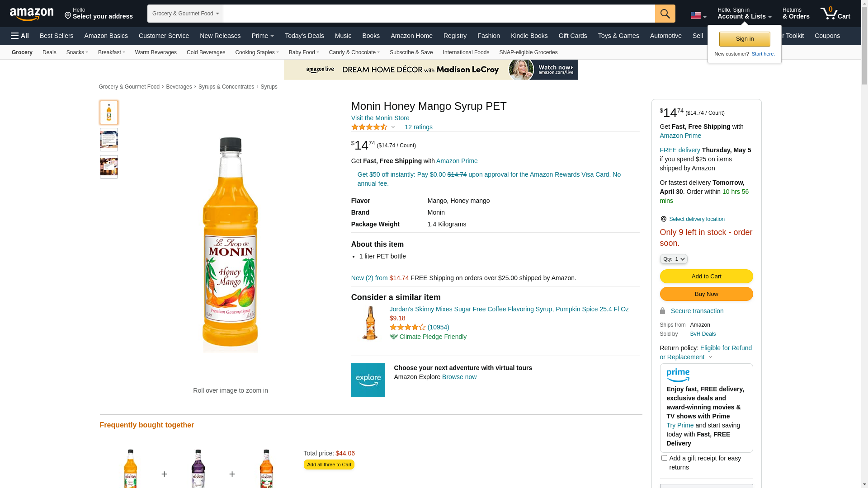Click the star rating icon
This screenshot has width=868, height=488.
coord(369,127)
